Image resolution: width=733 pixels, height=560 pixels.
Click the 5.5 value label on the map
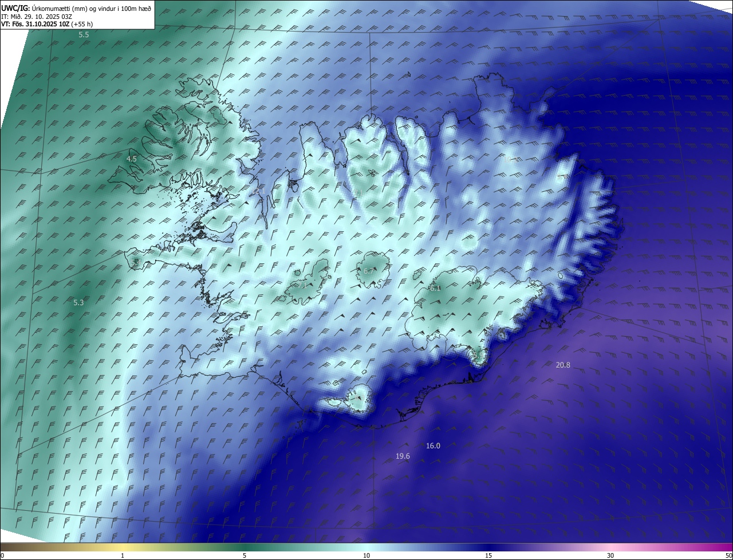tap(84, 35)
